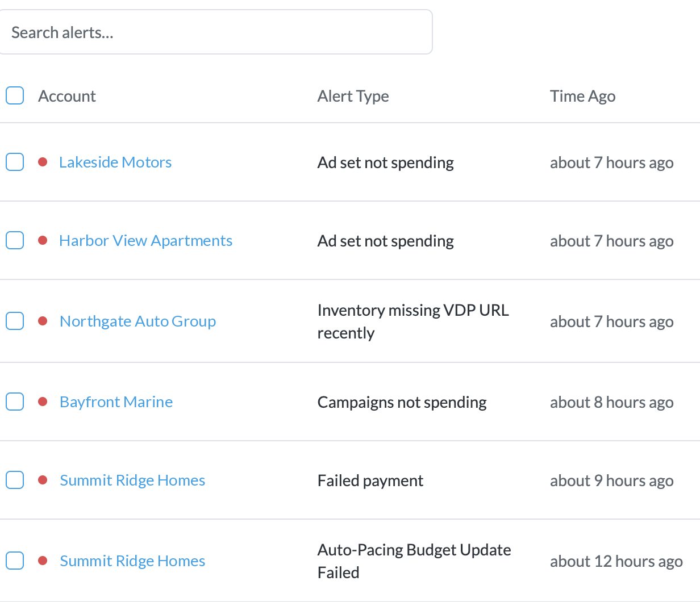Select 'Campaigns not spending' alert text
This screenshot has height=602, width=700.
click(x=402, y=403)
